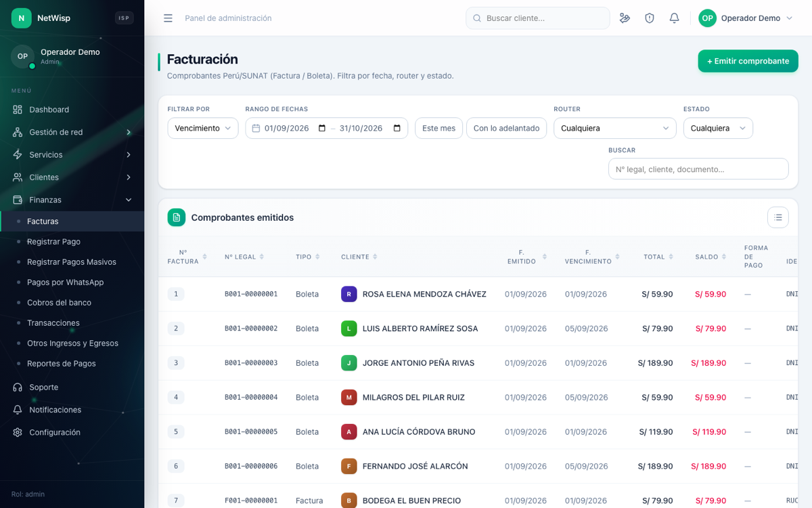Open calendar picker for end date 31/10/2026

pyautogui.click(x=397, y=128)
